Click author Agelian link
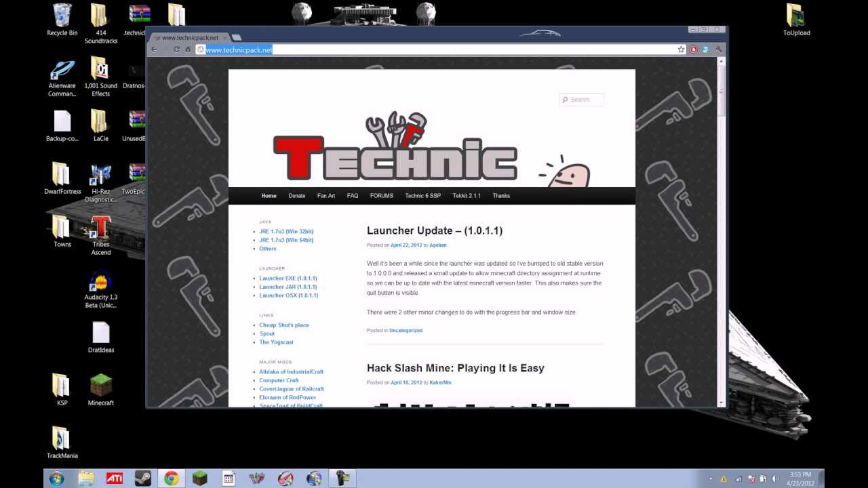This screenshot has width=868, height=488. click(438, 245)
